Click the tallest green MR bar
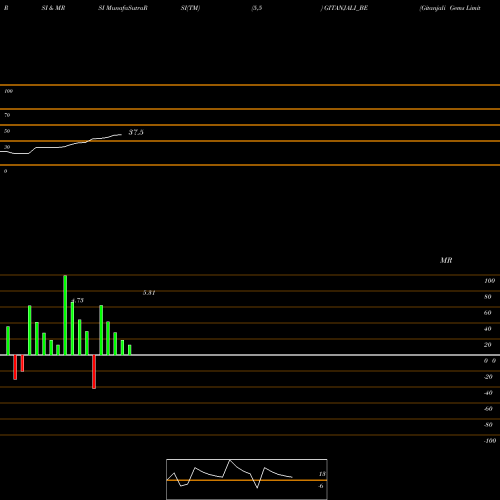Screen dimensions: 500x500 pos(65,315)
